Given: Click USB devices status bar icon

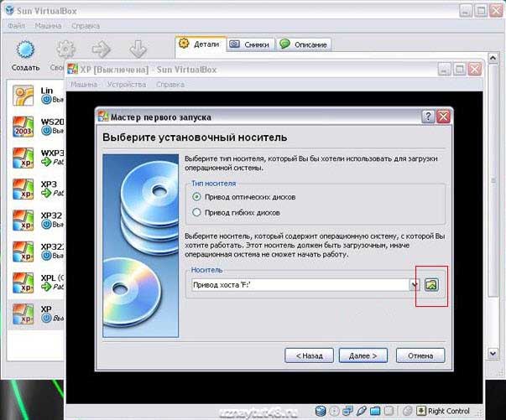Looking at the screenshot, I should point(361,411).
